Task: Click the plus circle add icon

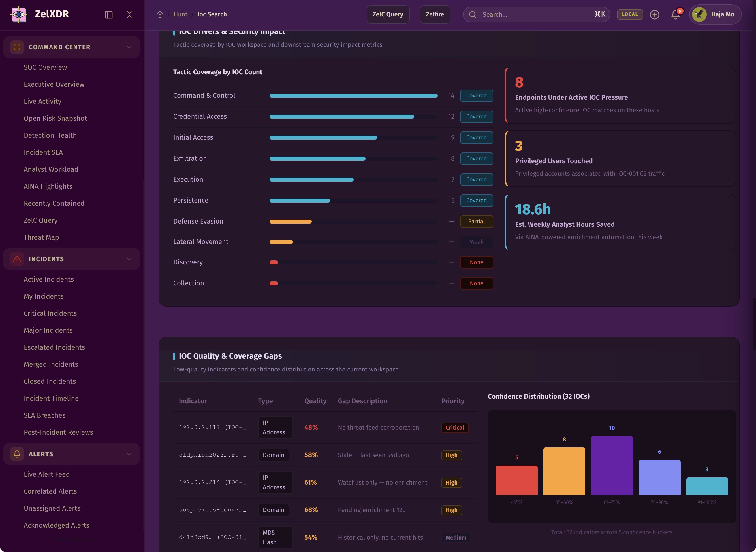Action: (654, 14)
